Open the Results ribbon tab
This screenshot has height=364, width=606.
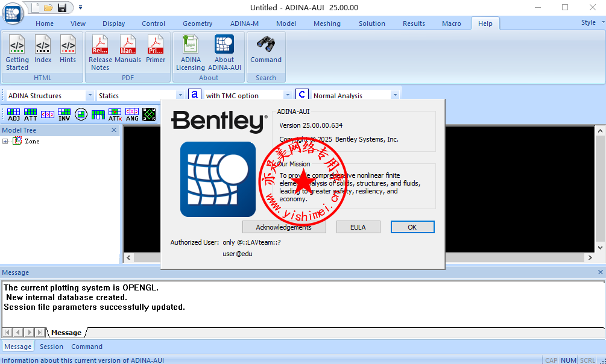coord(414,24)
